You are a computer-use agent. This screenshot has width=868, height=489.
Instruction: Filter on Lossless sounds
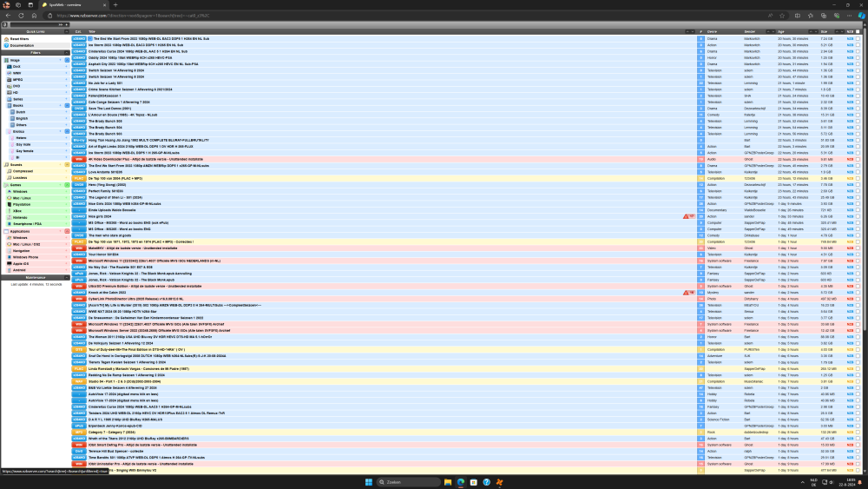click(20, 178)
